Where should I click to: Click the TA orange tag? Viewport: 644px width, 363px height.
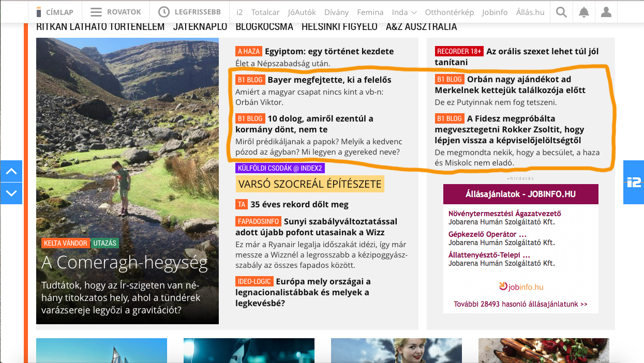(241, 204)
